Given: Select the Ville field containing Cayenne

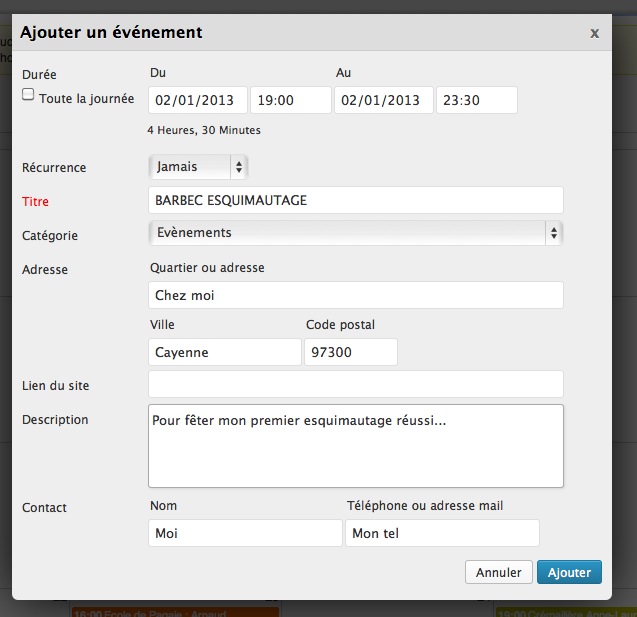Looking at the screenshot, I should point(224,353).
